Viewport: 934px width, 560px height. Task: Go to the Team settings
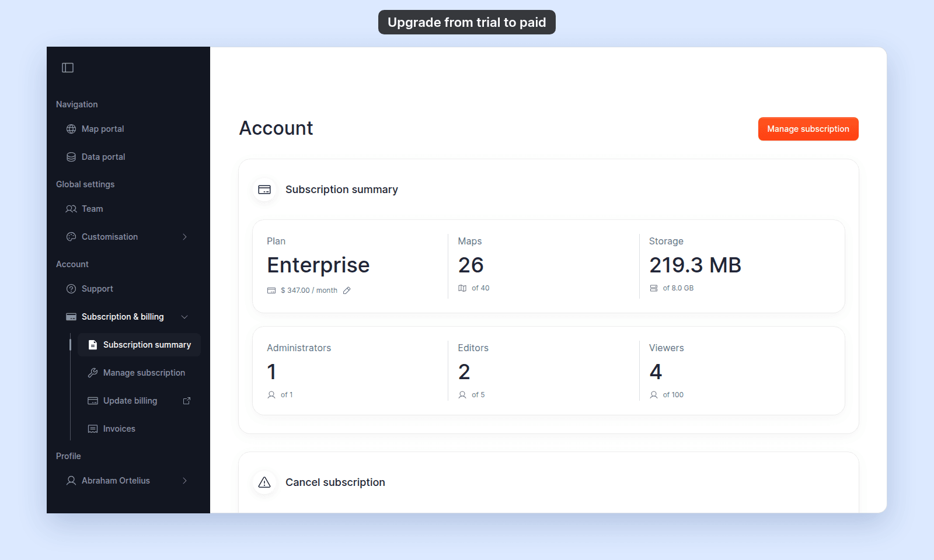[128, 209]
